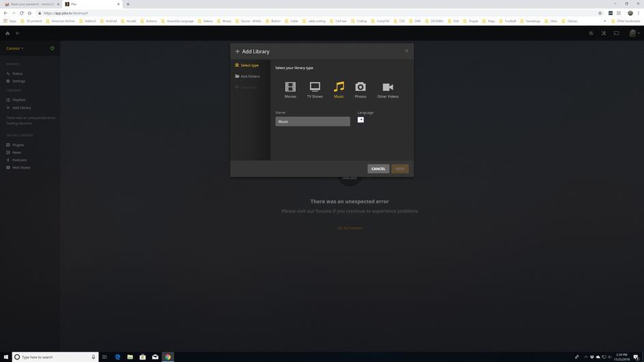This screenshot has width=644, height=362.
Task: Open the Chrome menu icon
Action: click(639, 13)
